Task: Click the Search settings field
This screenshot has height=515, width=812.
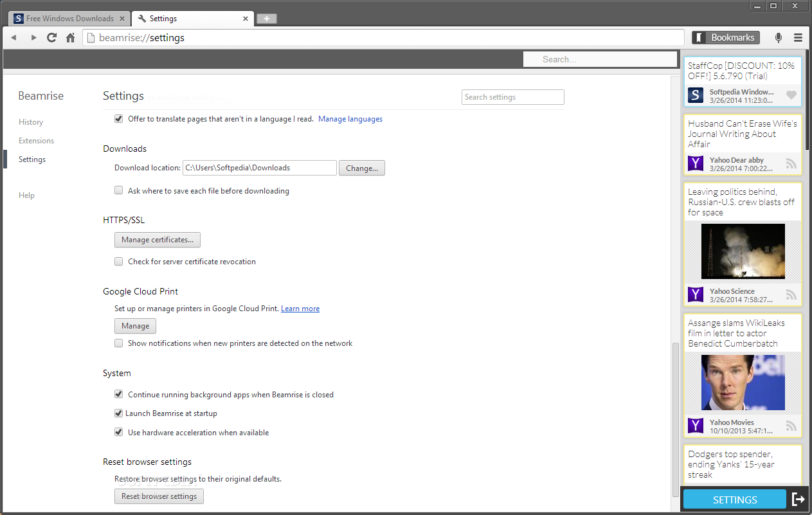Action: (513, 97)
